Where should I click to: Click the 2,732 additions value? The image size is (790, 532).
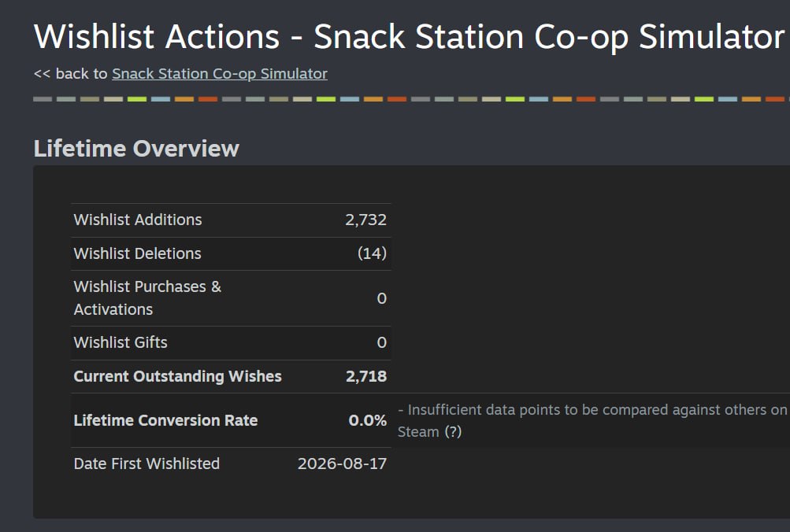pyautogui.click(x=365, y=220)
